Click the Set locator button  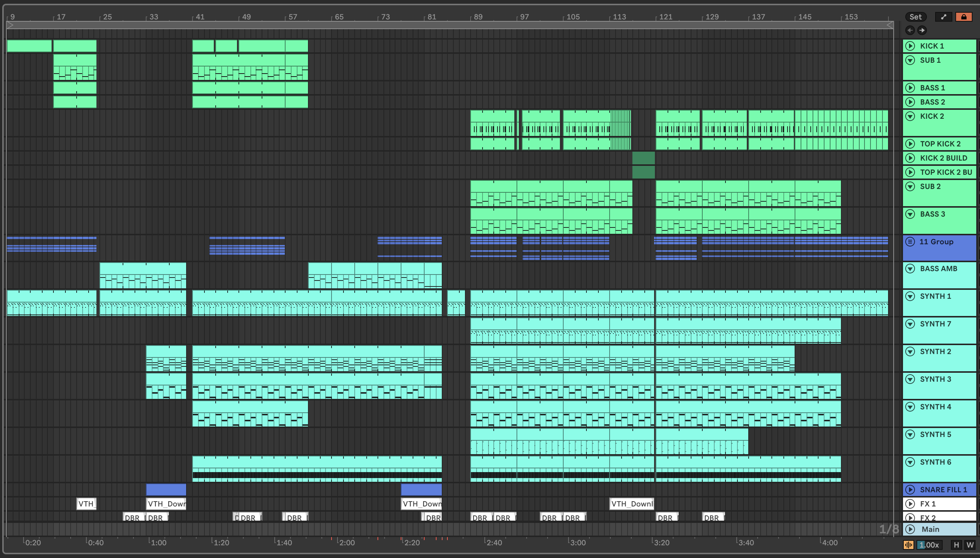click(x=915, y=17)
